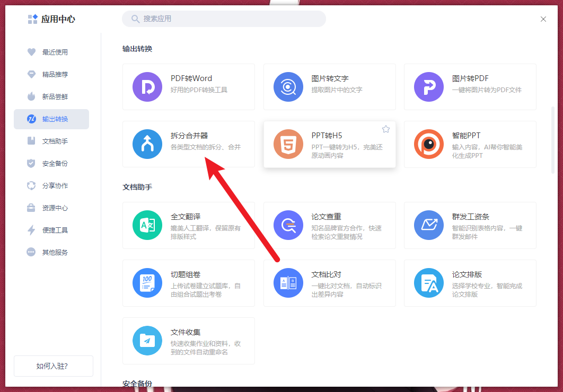This screenshot has width=563, height=392.
Task: Click the vertical scrollbar thumb
Action: [x=552, y=140]
